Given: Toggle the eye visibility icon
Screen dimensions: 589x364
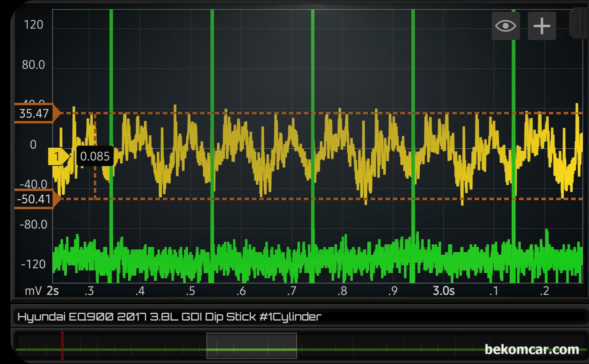Looking at the screenshot, I should pyautogui.click(x=505, y=26).
